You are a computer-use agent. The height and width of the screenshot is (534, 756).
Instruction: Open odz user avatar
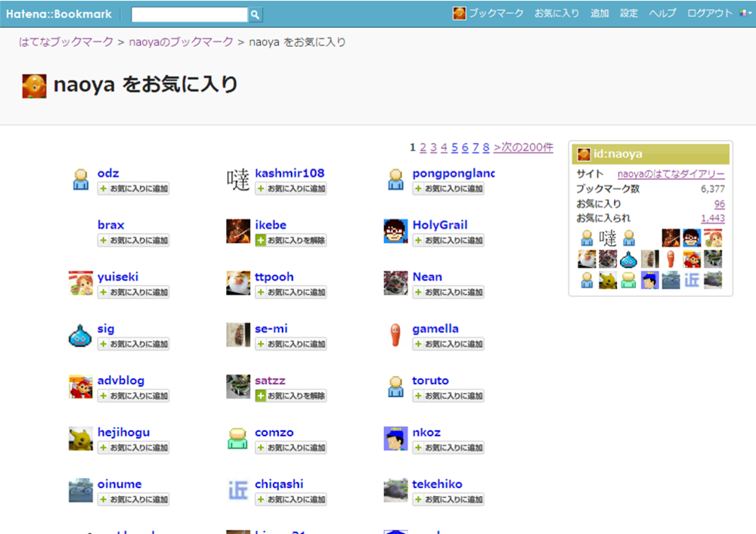(81, 179)
